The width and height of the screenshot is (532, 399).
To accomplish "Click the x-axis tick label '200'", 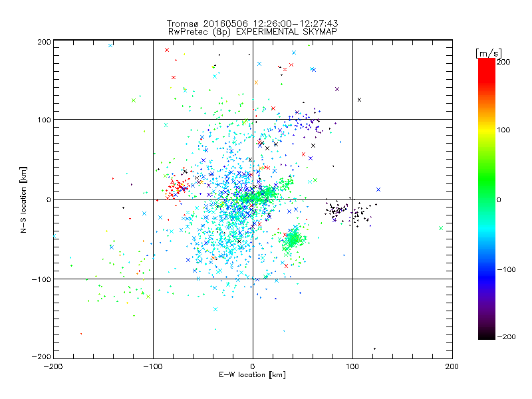I will coord(452,366).
